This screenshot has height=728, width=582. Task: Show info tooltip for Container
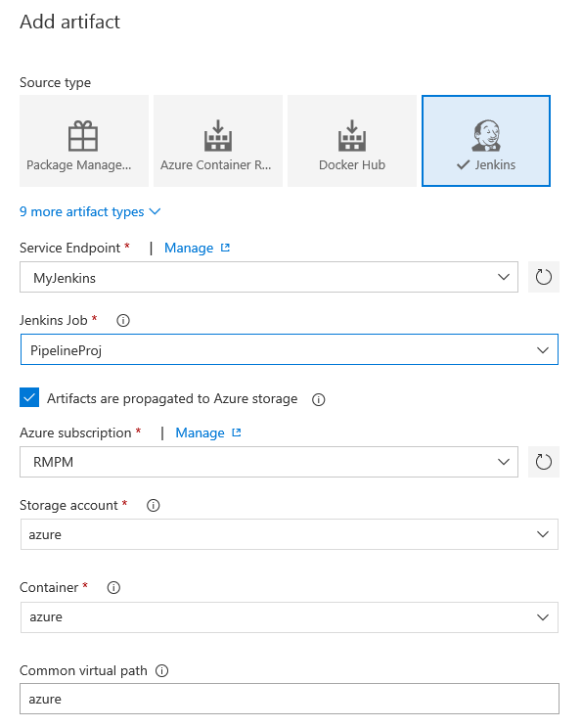[113, 588]
